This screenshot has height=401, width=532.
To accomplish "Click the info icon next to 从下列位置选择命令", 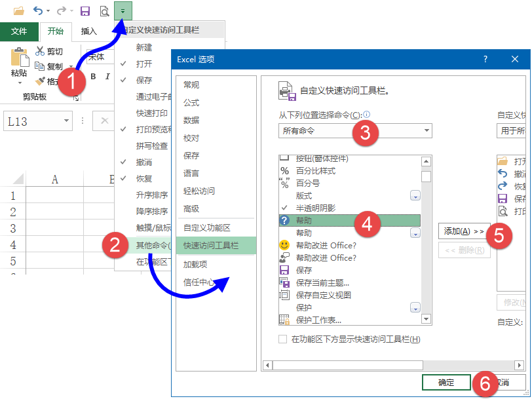I will [x=367, y=114].
